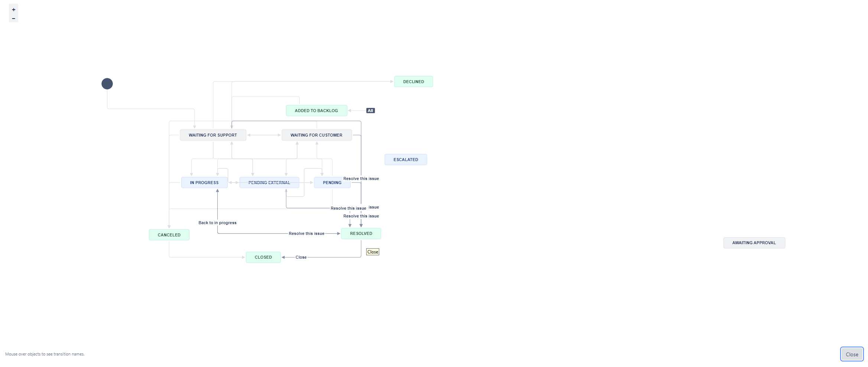This screenshot has width=868, height=367.
Task: Click the PENDING EXTERNAL status
Action: [x=269, y=183]
